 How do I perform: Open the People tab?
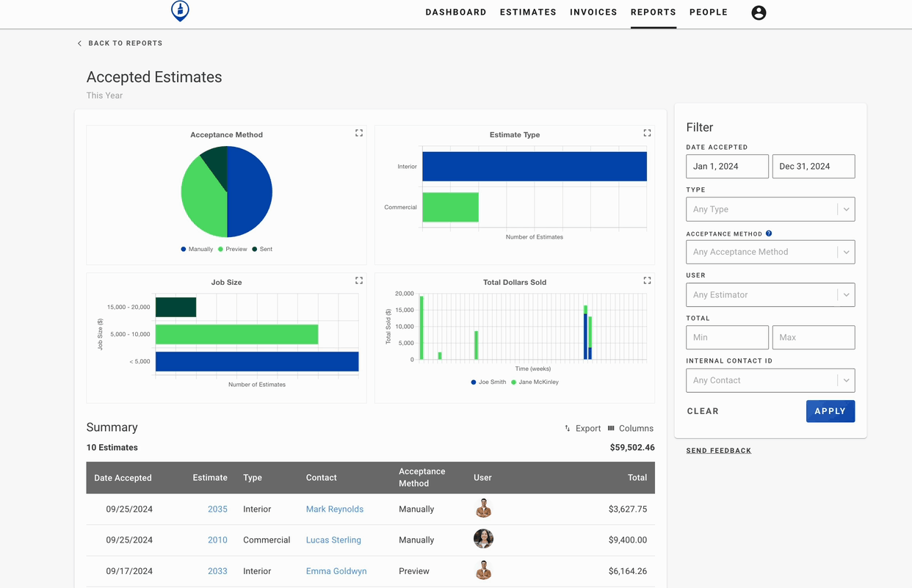point(709,12)
